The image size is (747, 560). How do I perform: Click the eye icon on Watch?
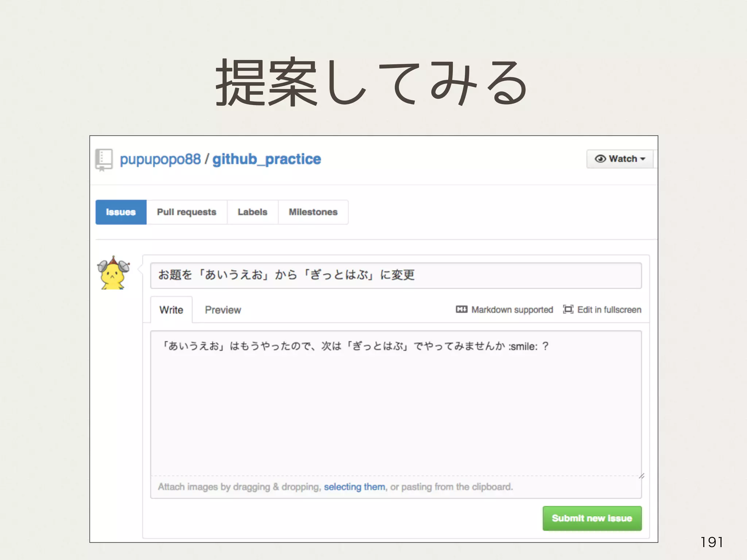[x=600, y=159]
